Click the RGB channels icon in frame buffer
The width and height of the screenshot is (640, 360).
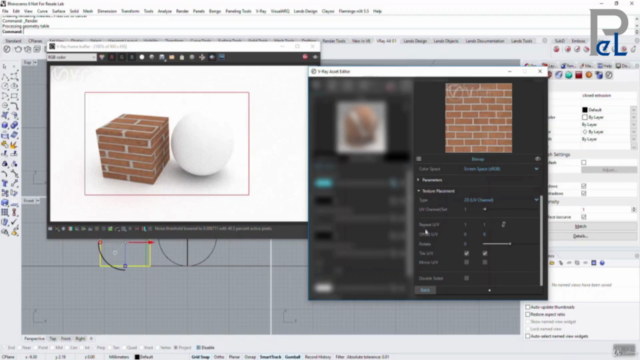tap(102, 57)
